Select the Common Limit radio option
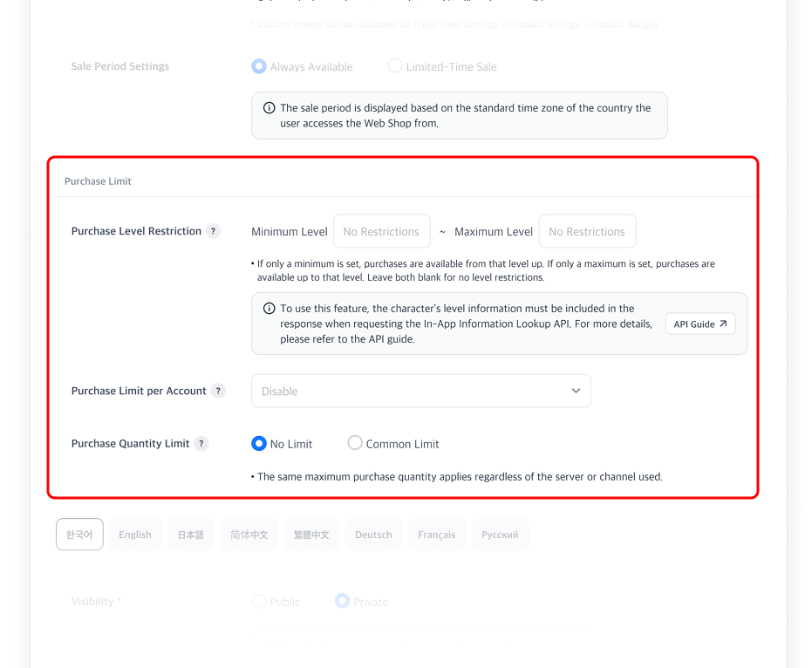 (x=355, y=443)
